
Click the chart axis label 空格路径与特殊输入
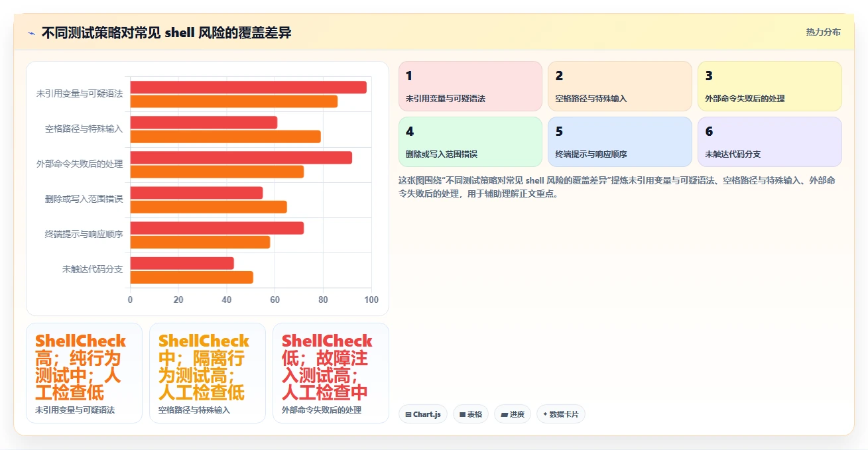click(x=84, y=129)
